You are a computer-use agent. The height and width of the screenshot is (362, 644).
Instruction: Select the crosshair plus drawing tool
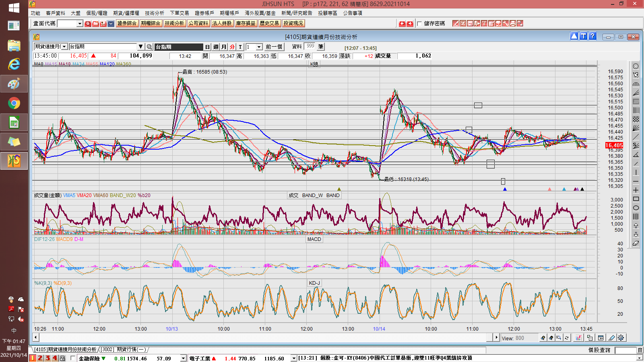(636, 190)
